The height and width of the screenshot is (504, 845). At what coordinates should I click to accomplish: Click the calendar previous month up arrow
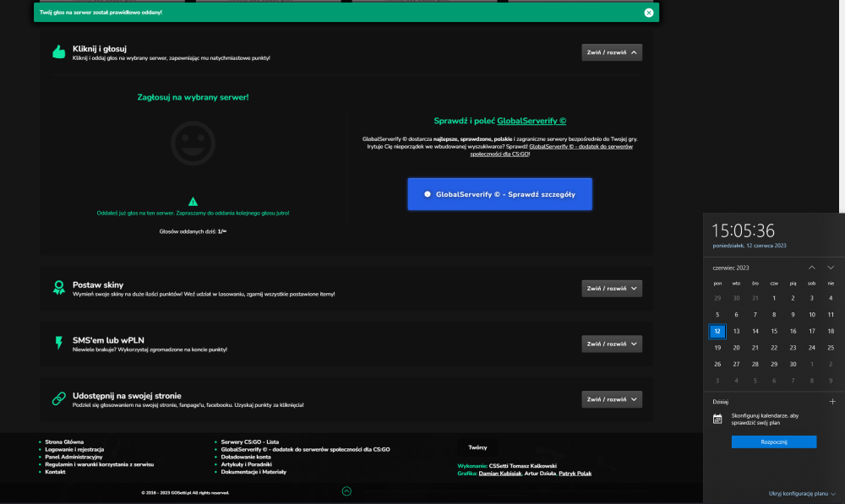(811, 268)
